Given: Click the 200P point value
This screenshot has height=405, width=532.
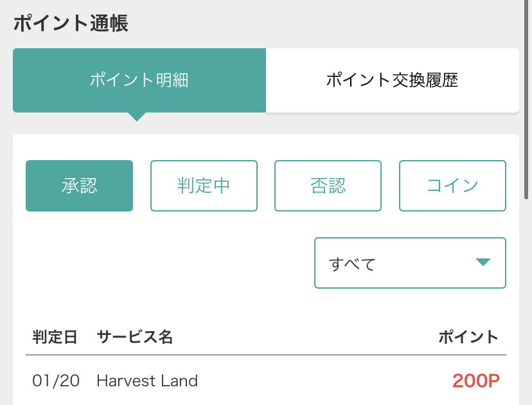Looking at the screenshot, I should point(476,381).
